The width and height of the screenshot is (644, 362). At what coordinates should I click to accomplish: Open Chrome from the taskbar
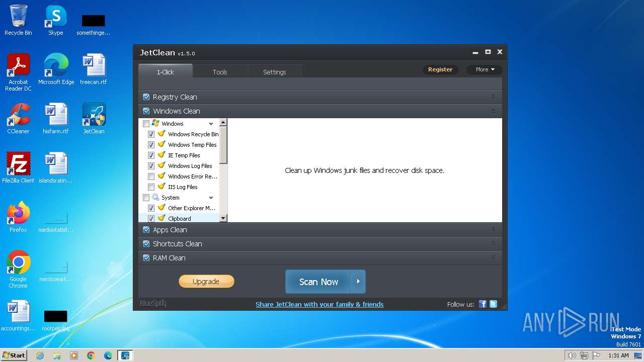(x=91, y=355)
